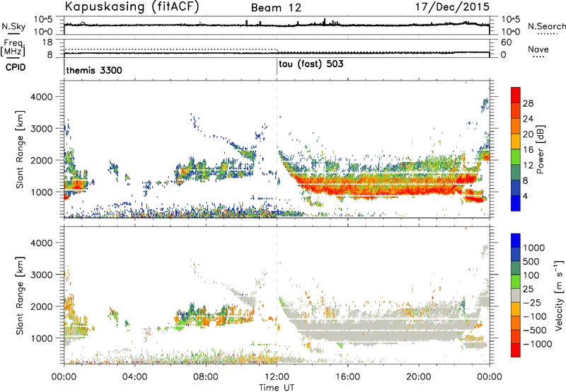
Task: Click the 500 label on Velocity colorbar
Action: (530, 261)
